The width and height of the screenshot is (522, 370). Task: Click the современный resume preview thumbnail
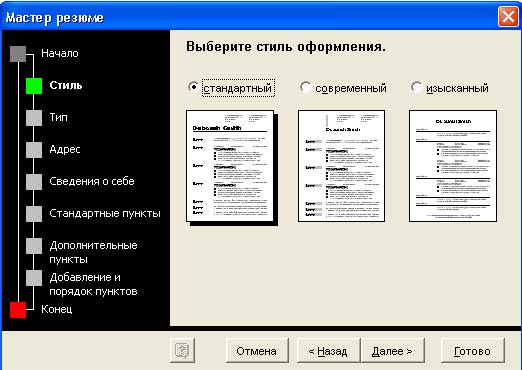pos(341,166)
